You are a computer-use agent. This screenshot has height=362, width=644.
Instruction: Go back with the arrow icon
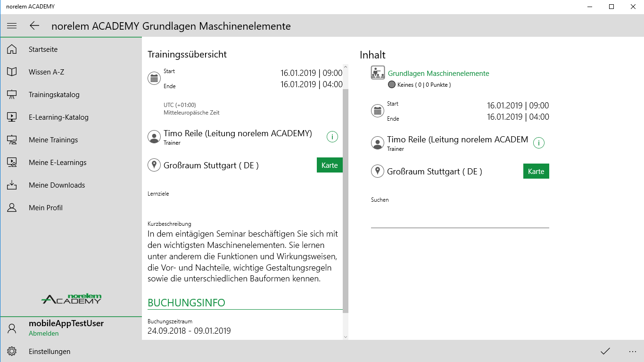point(34,26)
